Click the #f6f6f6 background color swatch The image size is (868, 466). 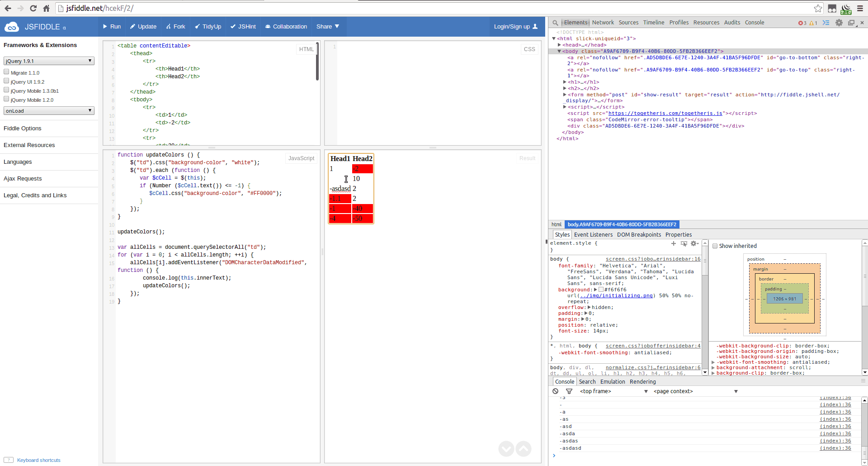point(602,290)
